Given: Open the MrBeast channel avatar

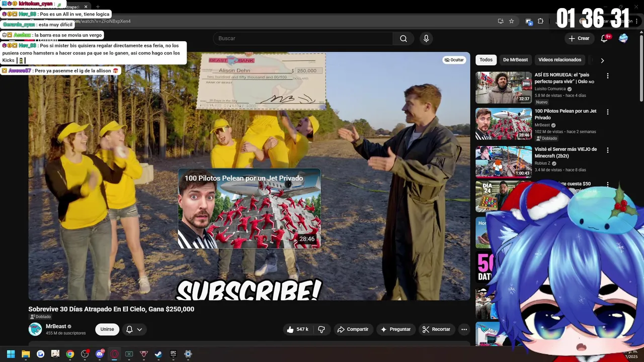Looking at the screenshot, I should click(35, 329).
